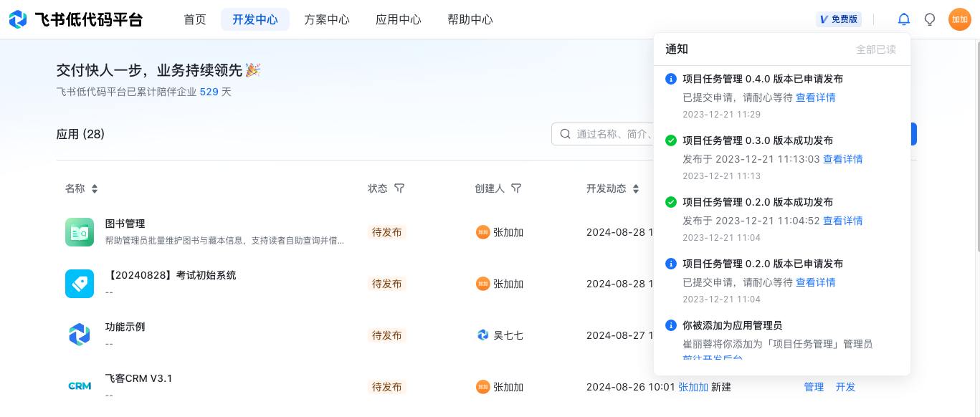Open the notification bell

pyautogui.click(x=904, y=19)
